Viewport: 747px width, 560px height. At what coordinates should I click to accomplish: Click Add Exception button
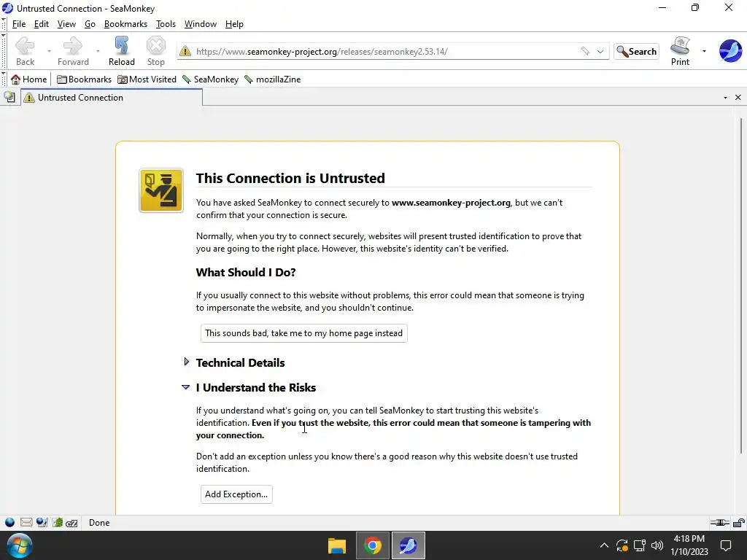(x=236, y=494)
